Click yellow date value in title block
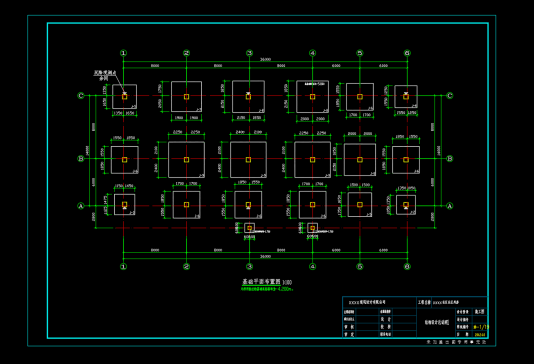534x364 pixels. click(480, 335)
